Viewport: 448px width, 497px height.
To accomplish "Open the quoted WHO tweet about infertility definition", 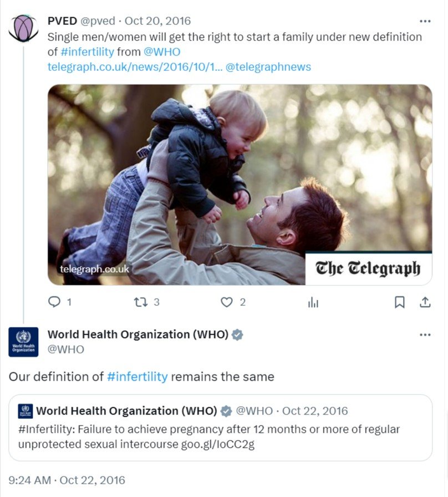I will point(220,428).
